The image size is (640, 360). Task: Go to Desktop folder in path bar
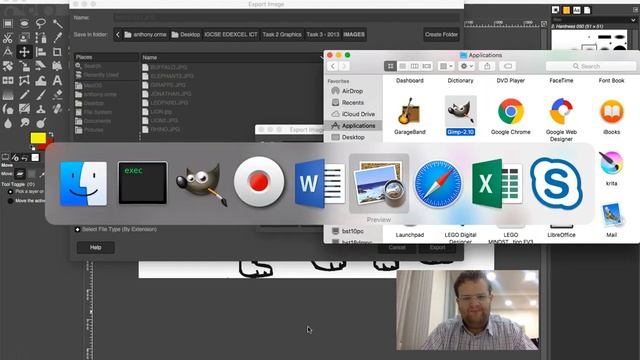[186, 35]
